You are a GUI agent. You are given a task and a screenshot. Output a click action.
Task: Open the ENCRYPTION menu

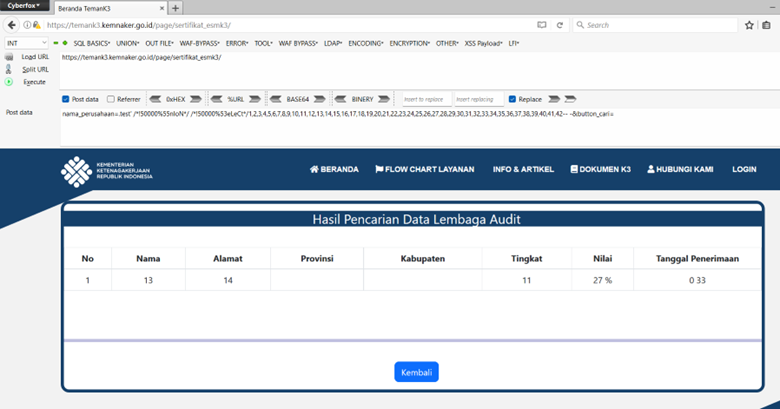(410, 43)
